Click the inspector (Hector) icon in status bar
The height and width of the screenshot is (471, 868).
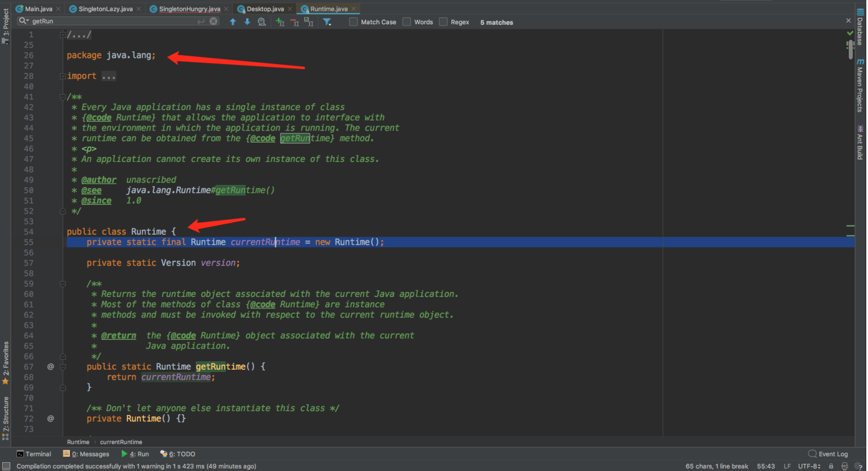click(844, 466)
